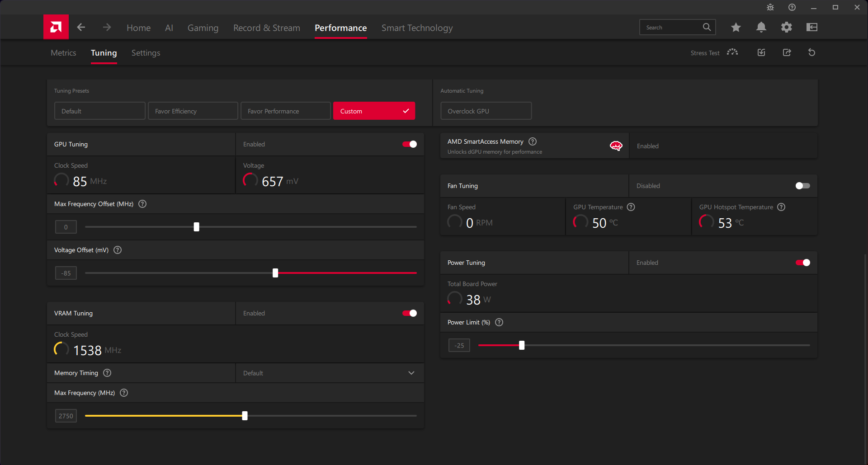Switch to the Settings subtab

[x=146, y=53]
